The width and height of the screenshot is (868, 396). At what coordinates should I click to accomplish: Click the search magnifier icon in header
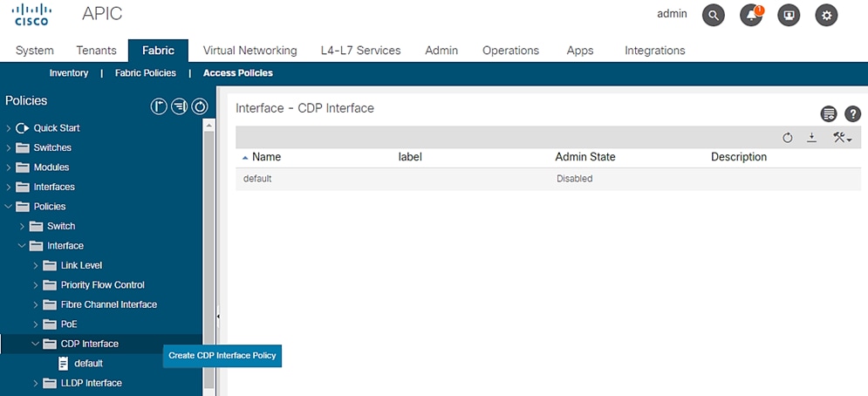714,15
